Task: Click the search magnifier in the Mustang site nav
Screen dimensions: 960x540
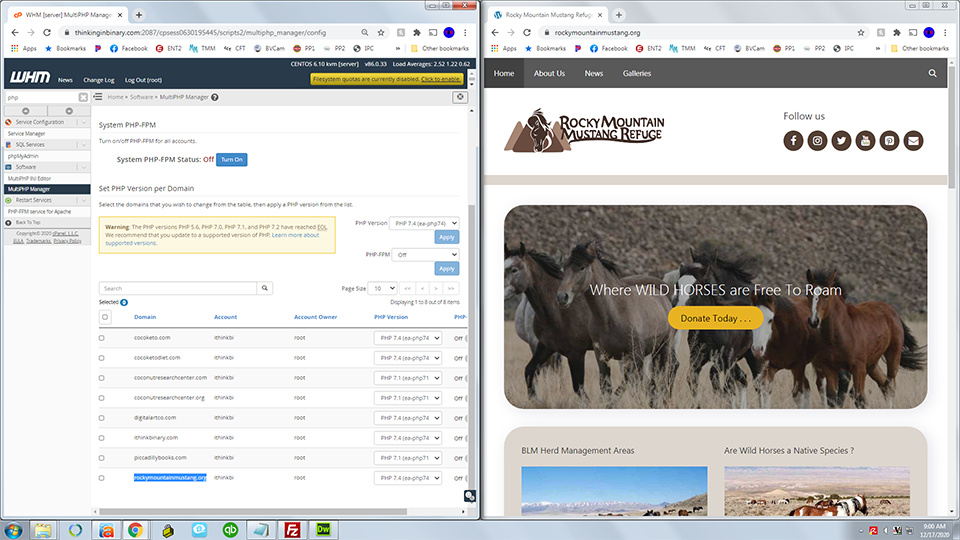Action: (932, 73)
